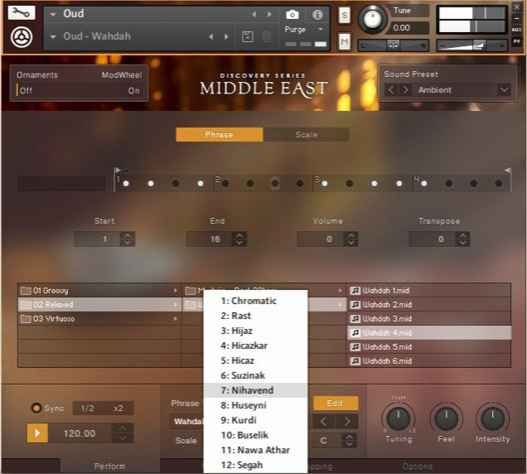This screenshot has width=527, height=474.
Task: Select Wahdah 1.mid file
Action: click(429, 290)
